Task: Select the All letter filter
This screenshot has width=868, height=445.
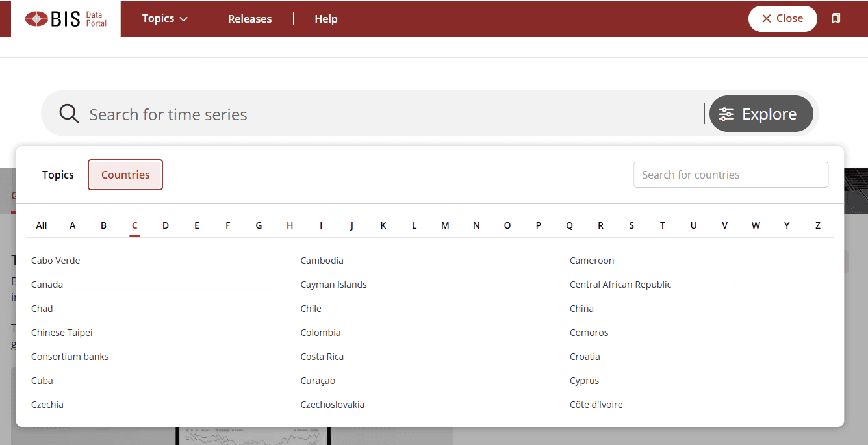Action: pyautogui.click(x=42, y=225)
